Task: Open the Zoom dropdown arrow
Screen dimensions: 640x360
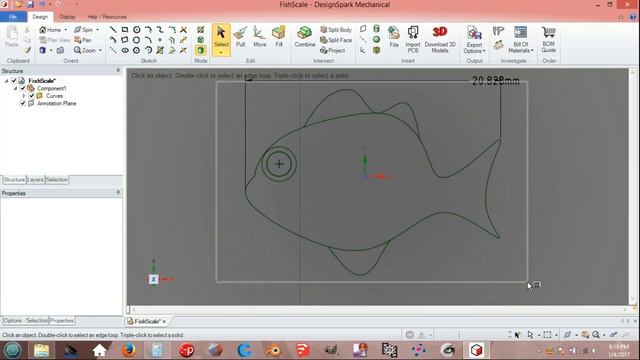Action: point(100,50)
